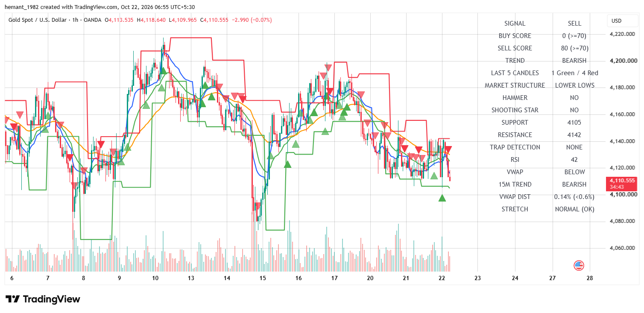Click BEARISH in the TREND row
The image size is (644, 313).
coord(574,61)
